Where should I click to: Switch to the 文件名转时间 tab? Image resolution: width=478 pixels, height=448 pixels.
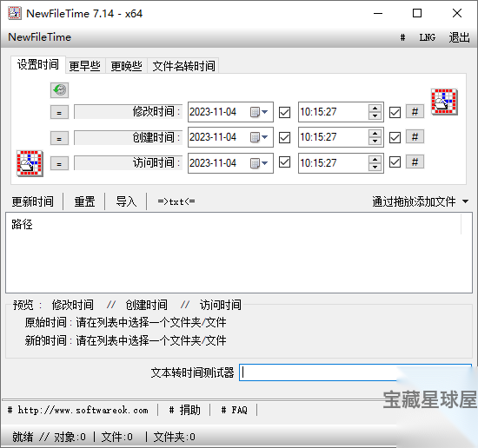point(183,66)
